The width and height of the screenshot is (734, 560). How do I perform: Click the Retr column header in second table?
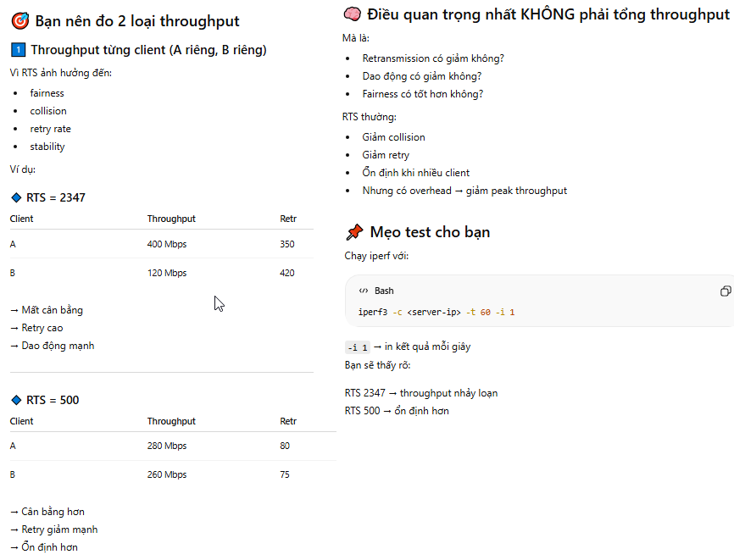tap(288, 421)
